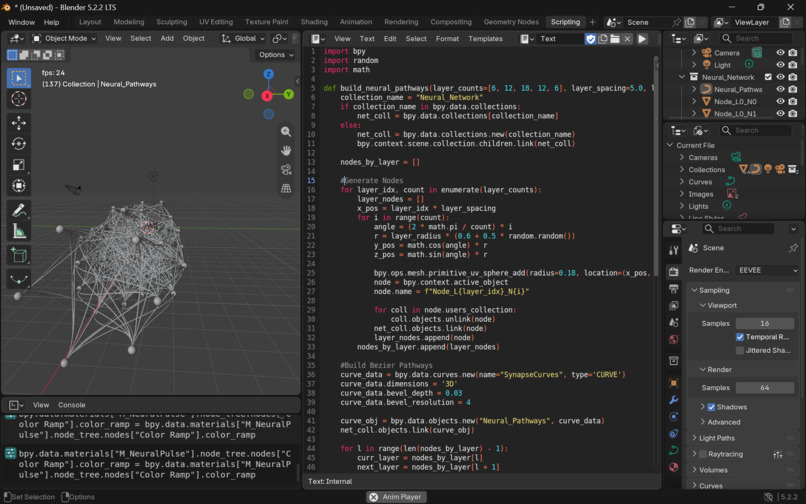The height and width of the screenshot is (504, 806).
Task: Click the Anim Player button in status bar
Action: click(x=396, y=497)
